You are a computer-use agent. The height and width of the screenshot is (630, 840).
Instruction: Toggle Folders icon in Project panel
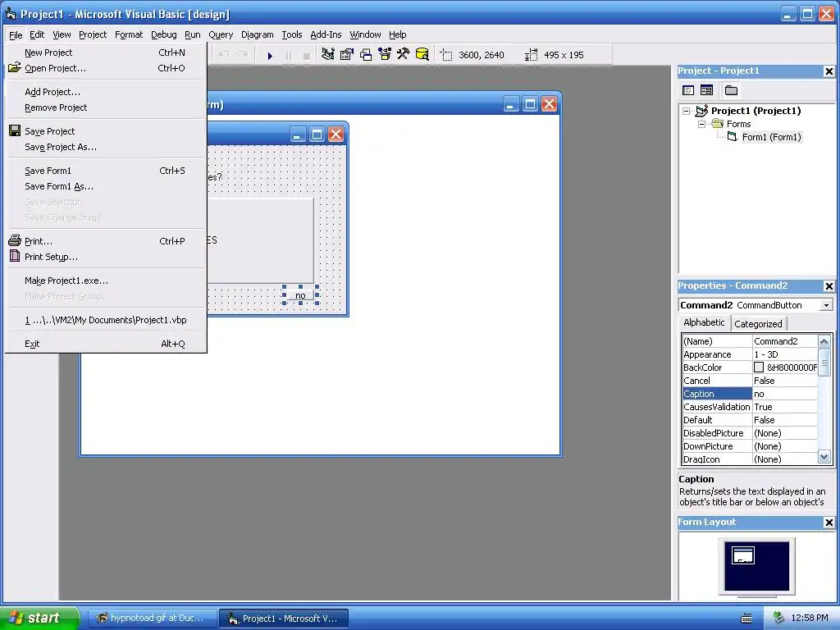point(731,90)
